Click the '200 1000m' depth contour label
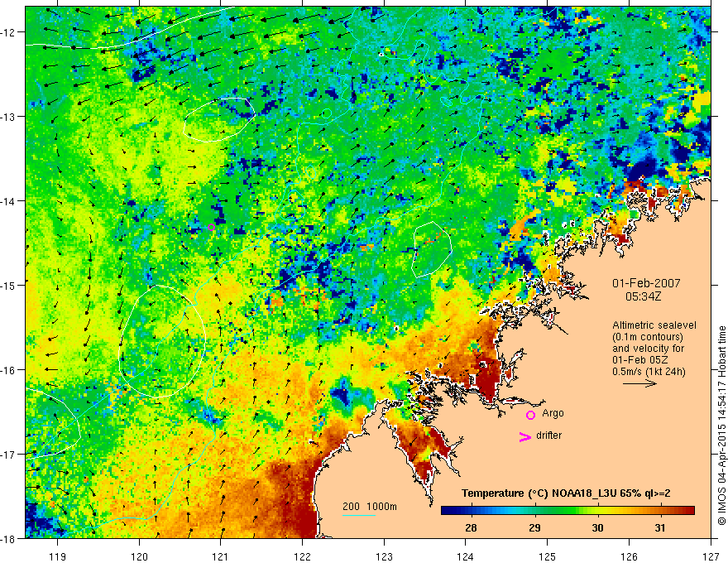 point(370,507)
